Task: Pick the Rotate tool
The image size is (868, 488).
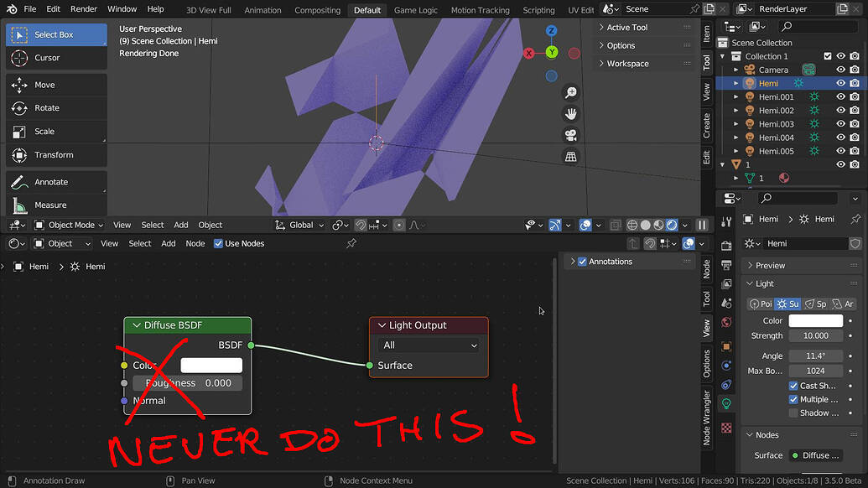Action: pyautogui.click(x=56, y=108)
